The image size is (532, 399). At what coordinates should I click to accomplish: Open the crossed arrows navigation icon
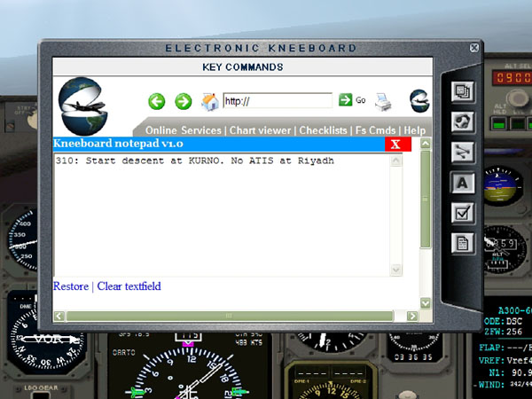point(463,152)
